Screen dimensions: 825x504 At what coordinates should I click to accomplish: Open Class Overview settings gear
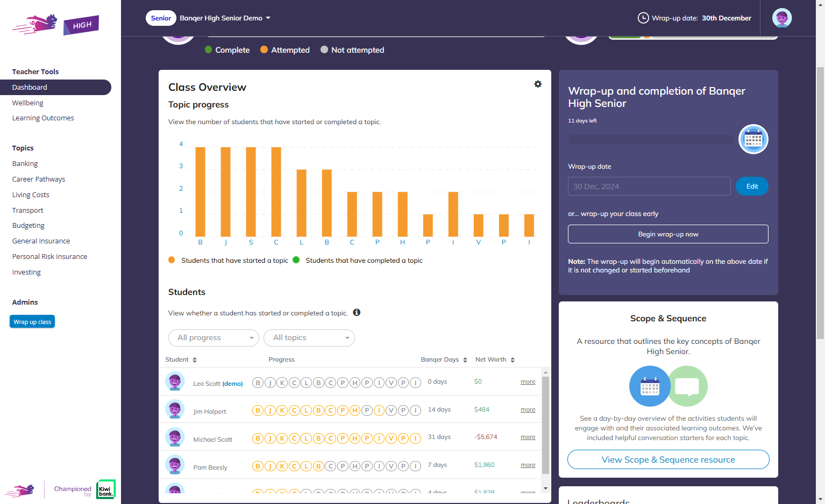point(538,84)
